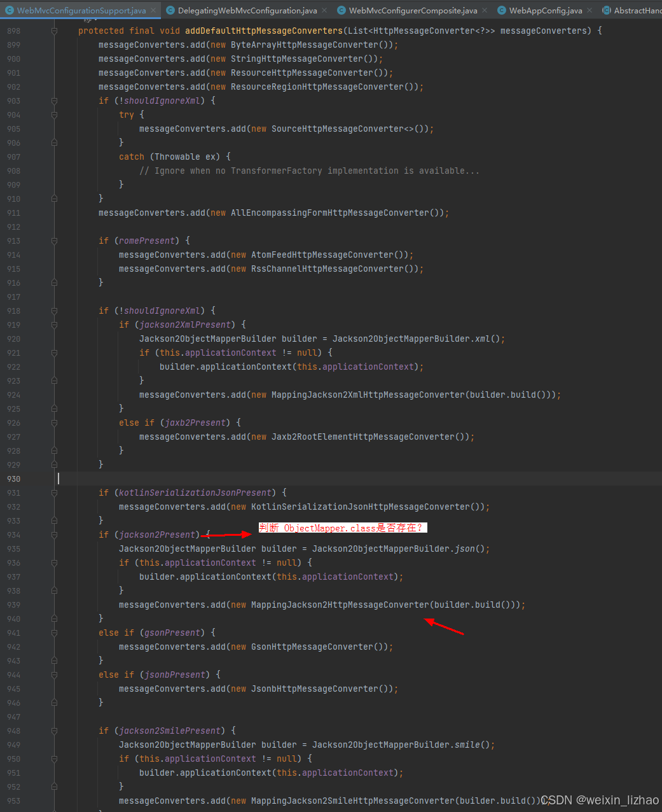Click the method name addDefaultHttpMessageConverters
The width and height of the screenshot is (662, 812).
[x=264, y=31]
